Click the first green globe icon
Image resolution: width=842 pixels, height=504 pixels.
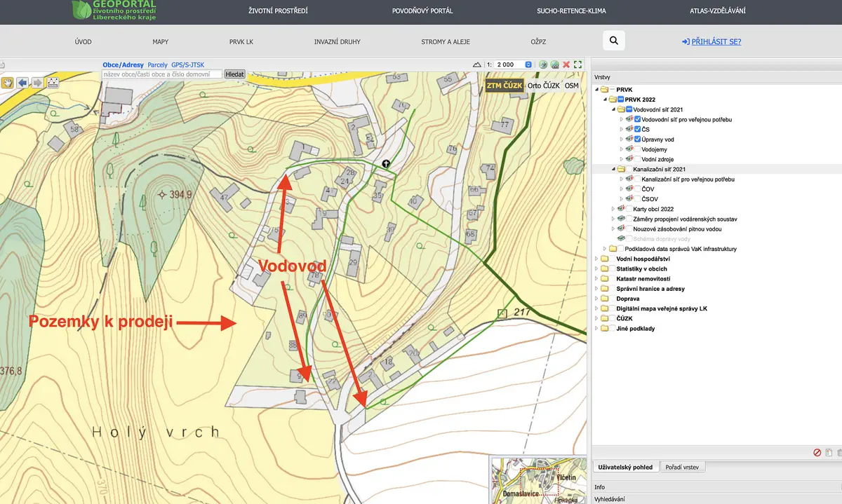tap(543, 64)
